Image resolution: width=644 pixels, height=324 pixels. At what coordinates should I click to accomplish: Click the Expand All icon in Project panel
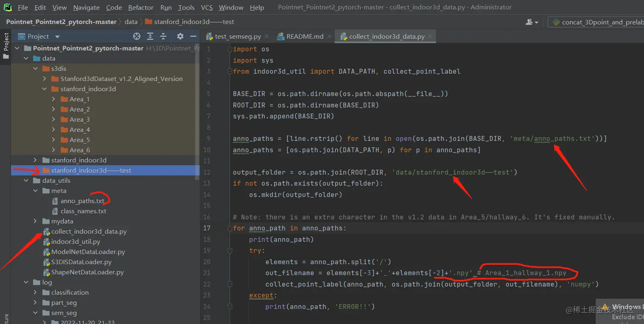click(x=150, y=37)
